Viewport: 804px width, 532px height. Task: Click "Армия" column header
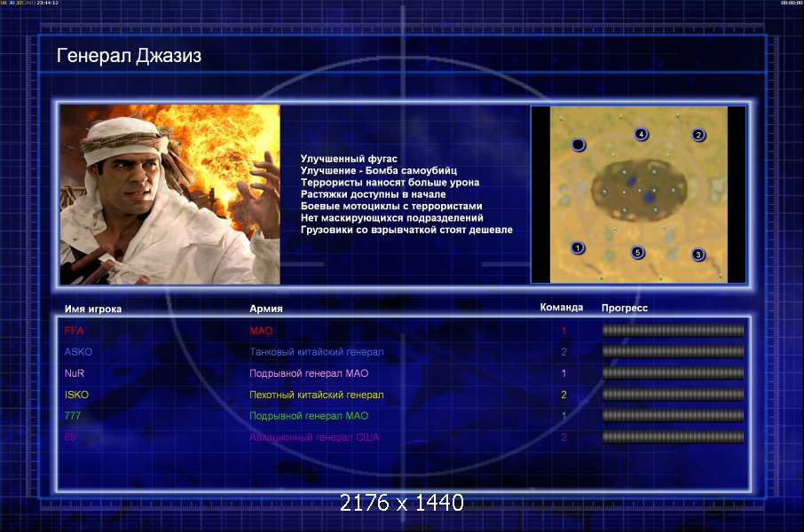click(x=266, y=309)
